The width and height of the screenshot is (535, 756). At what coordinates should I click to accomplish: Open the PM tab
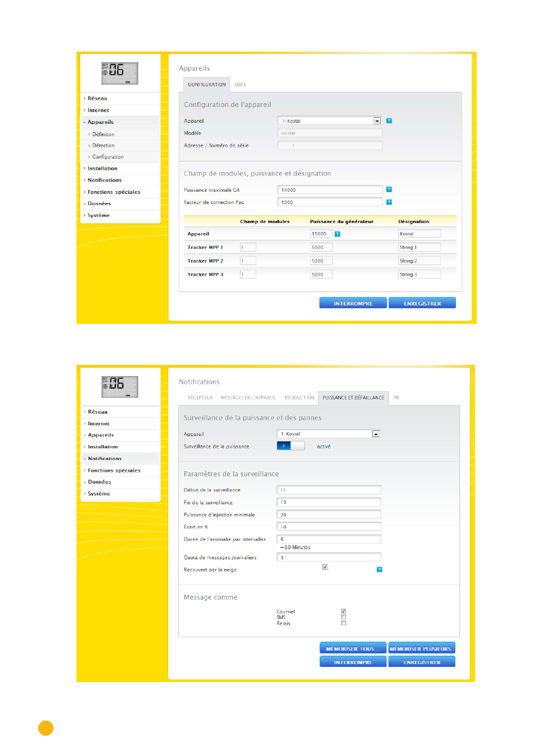point(396,398)
